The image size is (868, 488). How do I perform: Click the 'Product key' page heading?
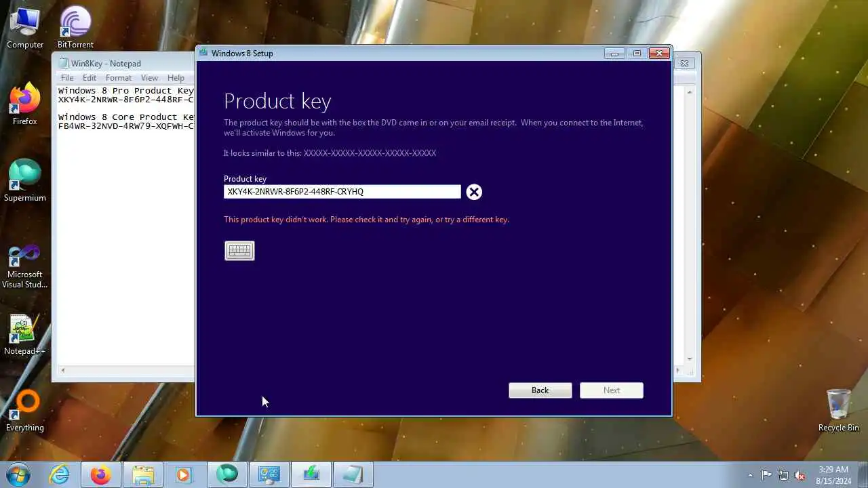point(277,102)
